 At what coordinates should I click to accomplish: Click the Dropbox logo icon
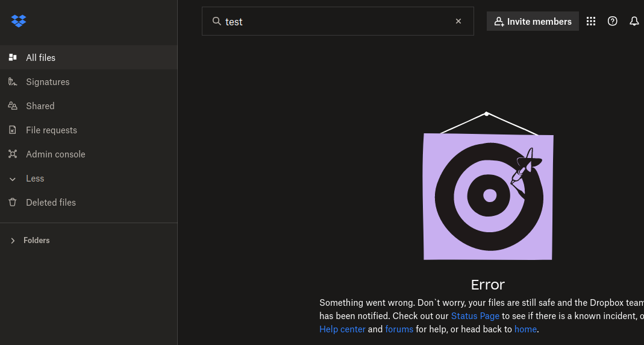(x=19, y=21)
